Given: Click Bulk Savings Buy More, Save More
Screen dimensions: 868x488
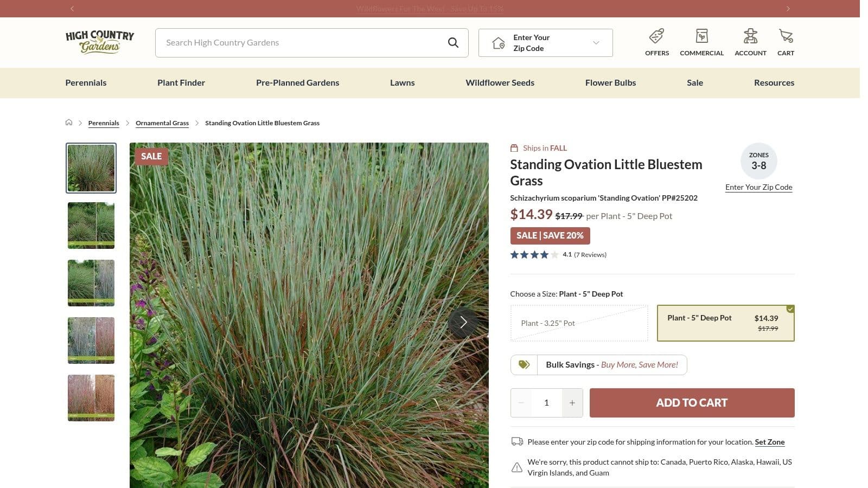Looking at the screenshot, I should 598,365.
